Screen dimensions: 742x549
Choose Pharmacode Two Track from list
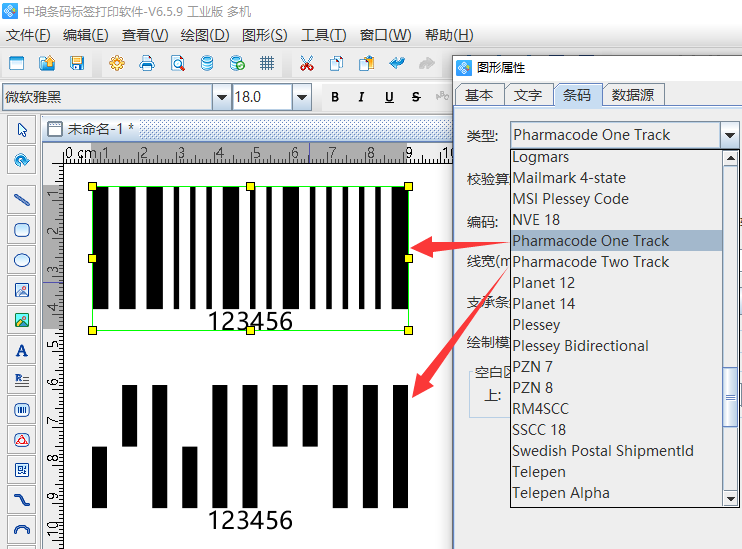coord(617,262)
